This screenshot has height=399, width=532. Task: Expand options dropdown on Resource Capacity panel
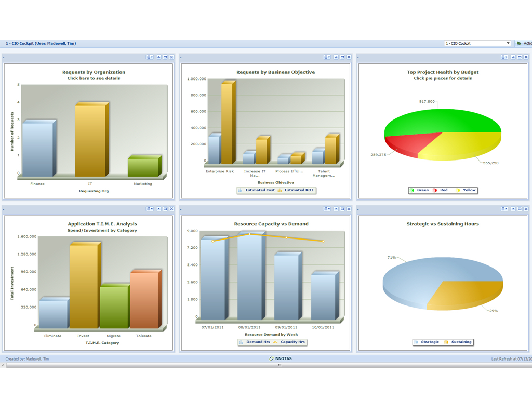(327, 209)
